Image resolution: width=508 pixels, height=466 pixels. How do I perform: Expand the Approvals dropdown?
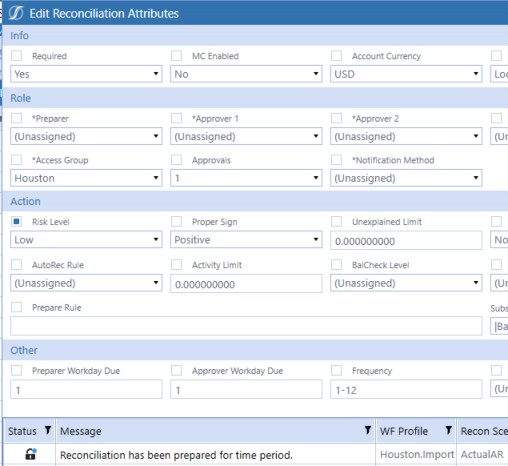(x=246, y=178)
